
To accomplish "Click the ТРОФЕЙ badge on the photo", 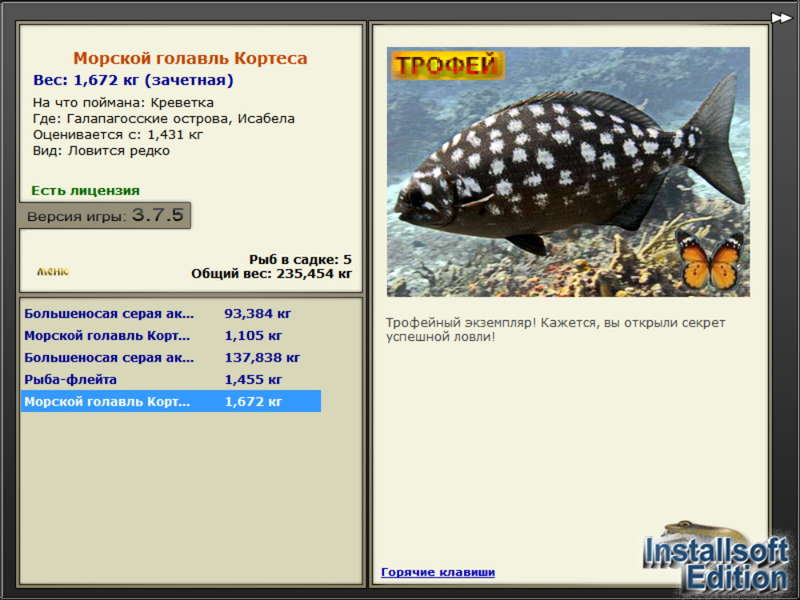I will [448, 65].
